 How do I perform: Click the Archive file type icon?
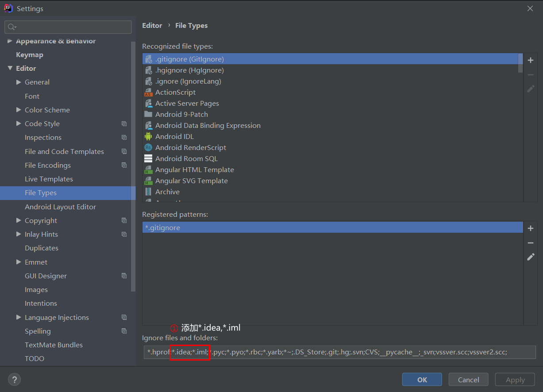[x=148, y=192]
